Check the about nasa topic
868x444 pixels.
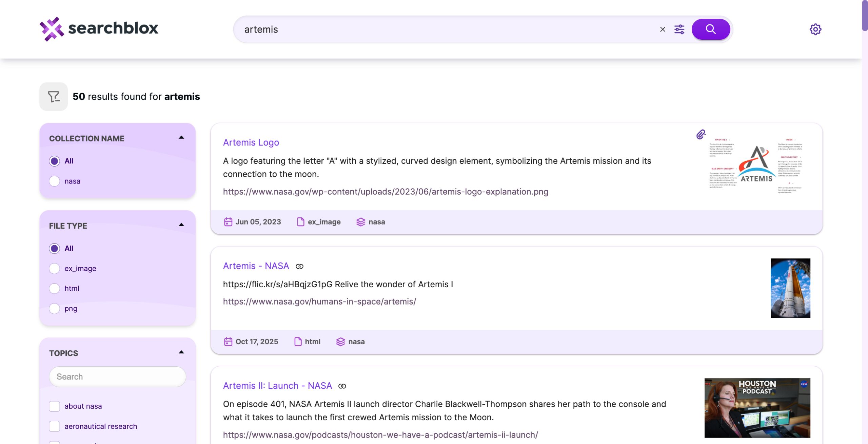coord(54,406)
